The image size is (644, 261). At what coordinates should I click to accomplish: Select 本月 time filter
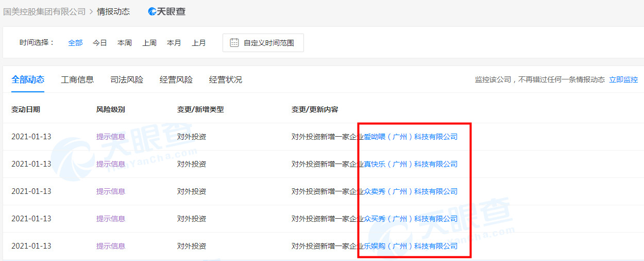point(174,43)
